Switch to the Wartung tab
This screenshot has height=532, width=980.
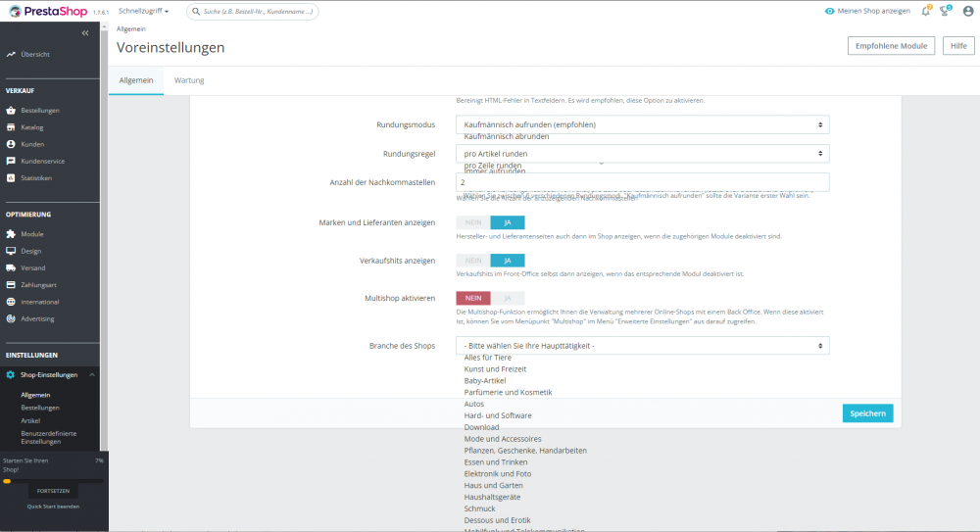coord(189,80)
